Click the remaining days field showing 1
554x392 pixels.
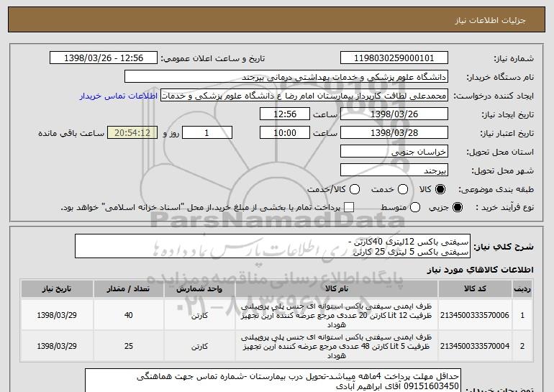click(x=207, y=133)
